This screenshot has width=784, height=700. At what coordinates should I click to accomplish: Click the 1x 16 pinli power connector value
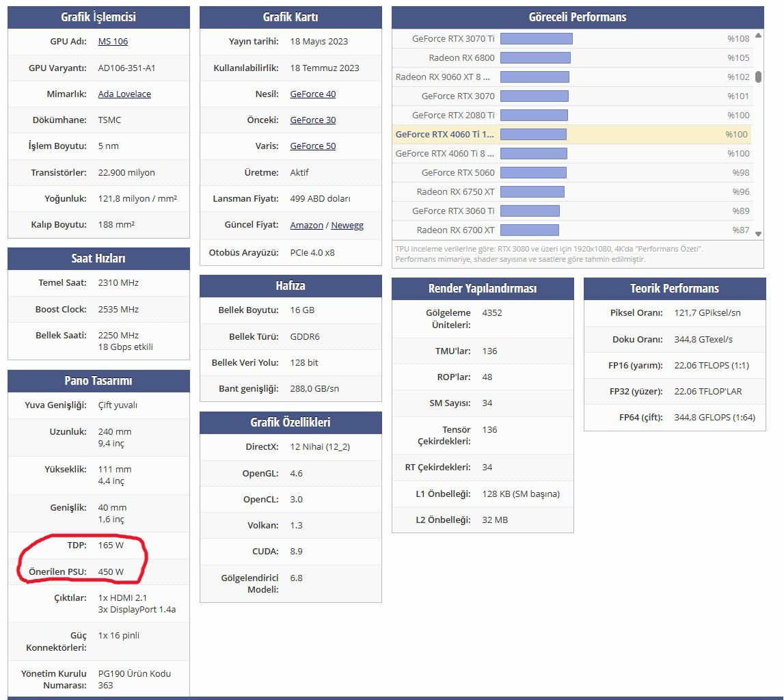[x=118, y=636]
